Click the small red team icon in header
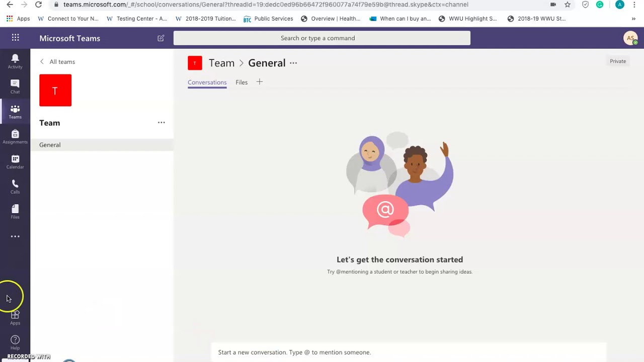This screenshot has height=362, width=644. click(195, 63)
